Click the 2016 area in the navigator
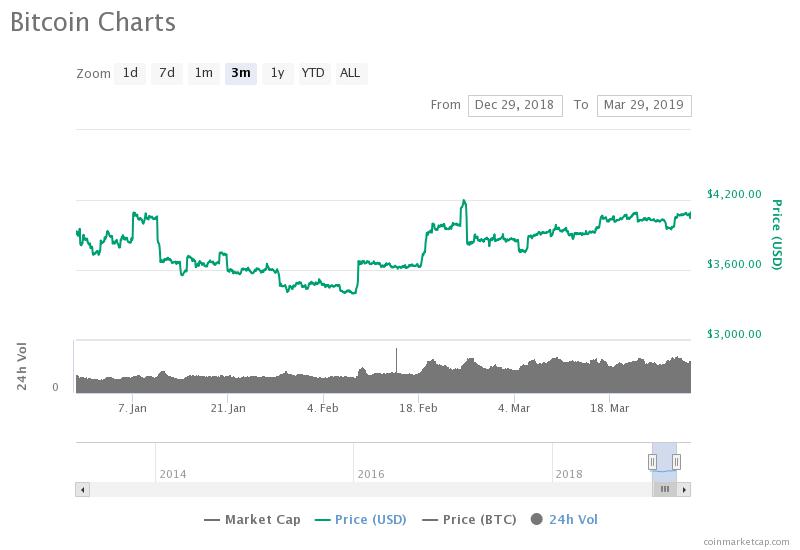This screenshot has height=550, width=800. [370, 473]
